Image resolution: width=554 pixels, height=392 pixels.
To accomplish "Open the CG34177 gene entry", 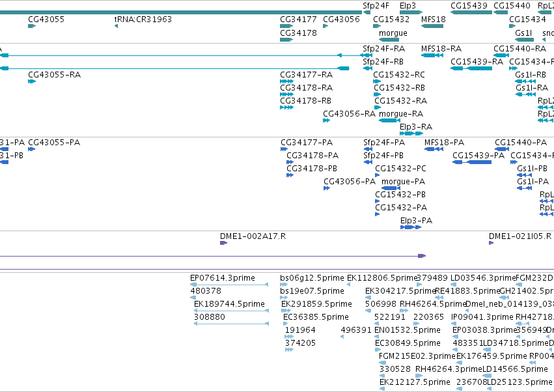I will 299,20.
